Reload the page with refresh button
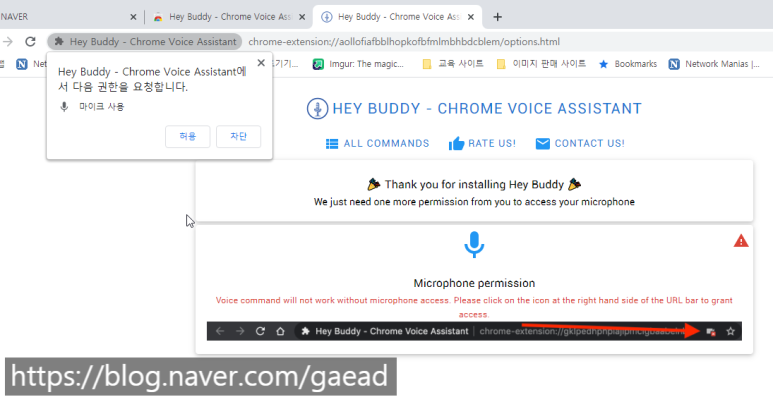The width and height of the screenshot is (773, 397). pyautogui.click(x=31, y=41)
